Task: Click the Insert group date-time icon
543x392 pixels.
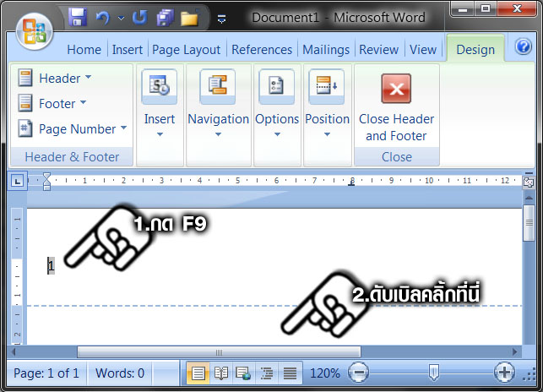Action: point(160,86)
